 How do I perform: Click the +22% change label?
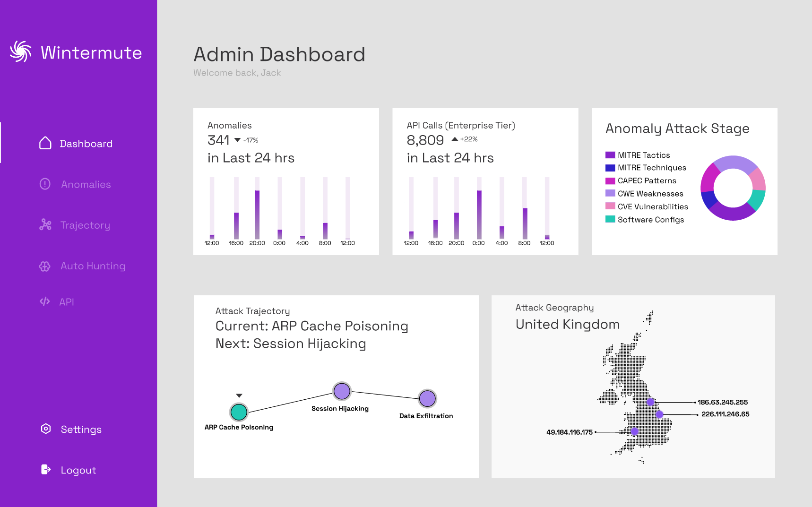click(x=469, y=139)
